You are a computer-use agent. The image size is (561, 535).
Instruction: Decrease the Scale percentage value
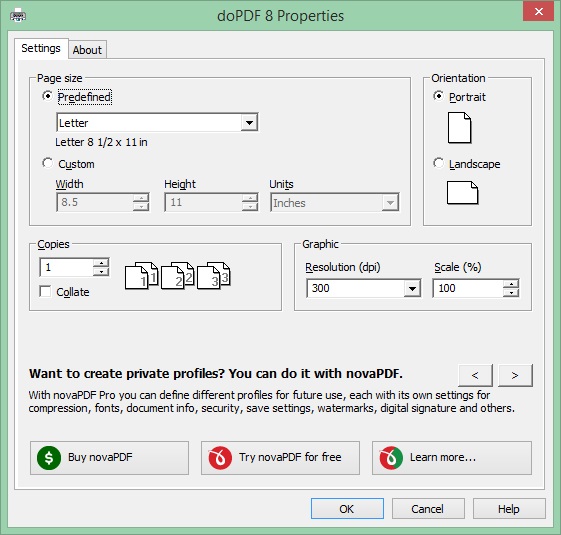point(511,293)
